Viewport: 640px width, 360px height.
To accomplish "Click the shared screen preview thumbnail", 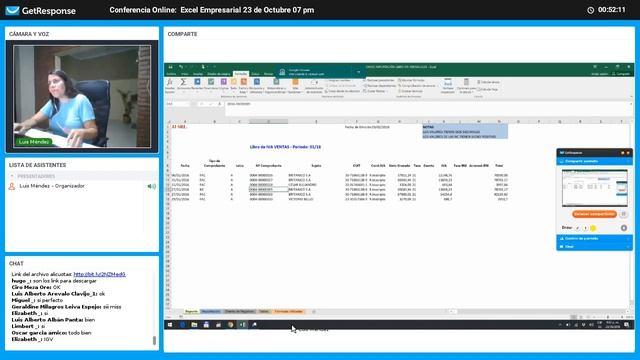I will coord(595,188).
